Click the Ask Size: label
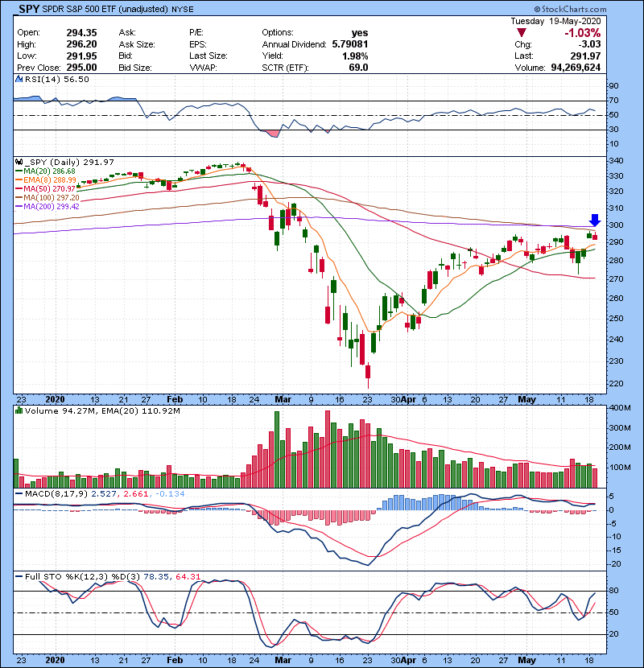 pyautogui.click(x=137, y=44)
